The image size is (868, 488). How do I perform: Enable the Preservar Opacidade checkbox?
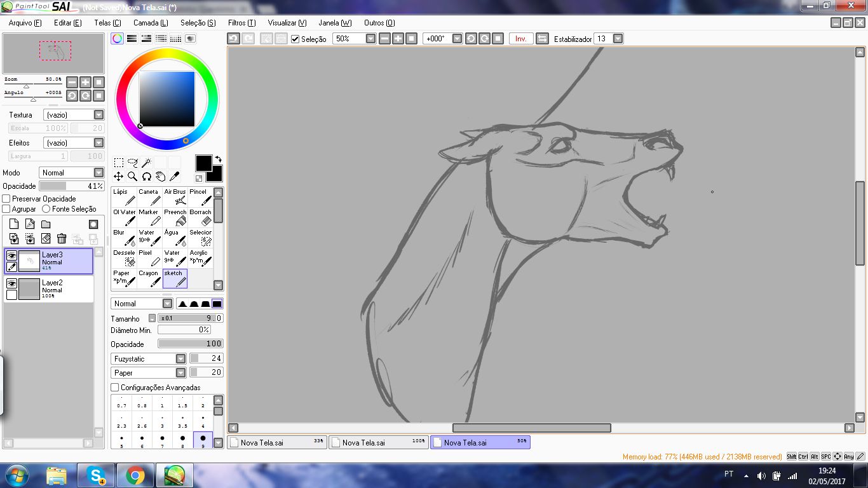click(x=7, y=199)
